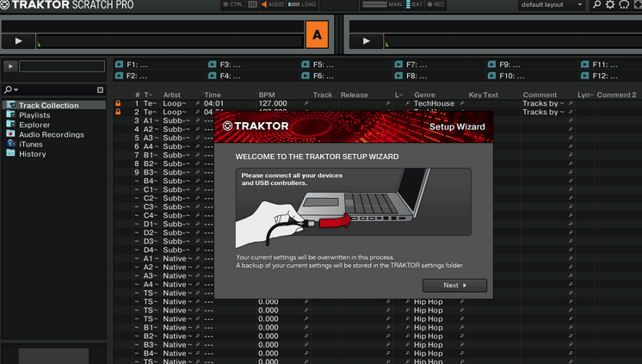Click the F11 favorite slot
The height and width of the screenshot is (364, 642).
pos(599,65)
